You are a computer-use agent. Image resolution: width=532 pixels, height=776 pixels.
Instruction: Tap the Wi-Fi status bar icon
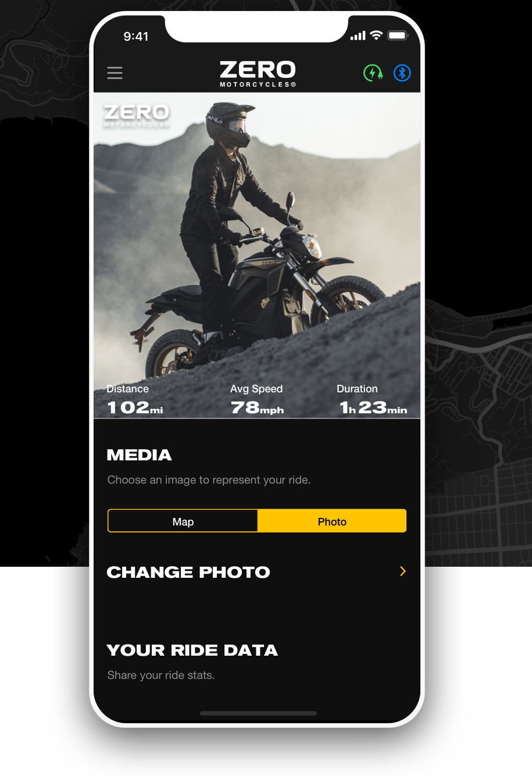tap(376, 35)
